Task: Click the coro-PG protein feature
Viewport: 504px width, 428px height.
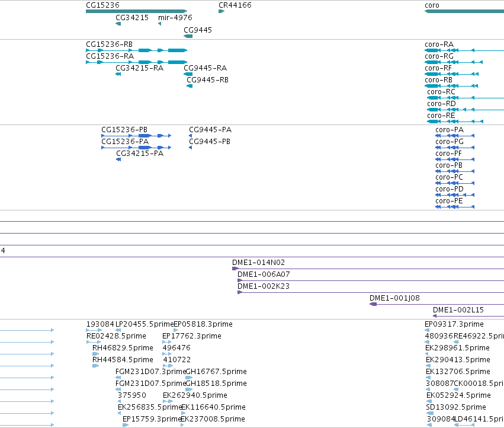Action: (x=455, y=148)
